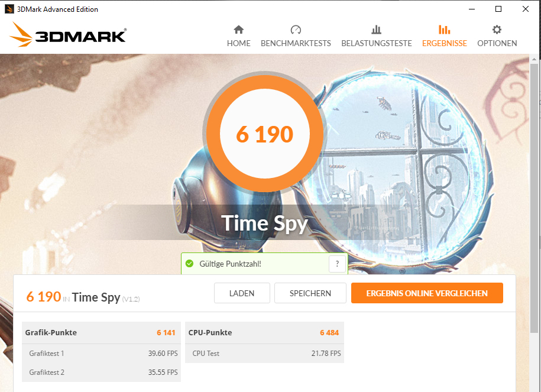This screenshot has height=392, width=541.
Task: Go to the BELASTUNGSTESTE tab
Action: click(377, 44)
